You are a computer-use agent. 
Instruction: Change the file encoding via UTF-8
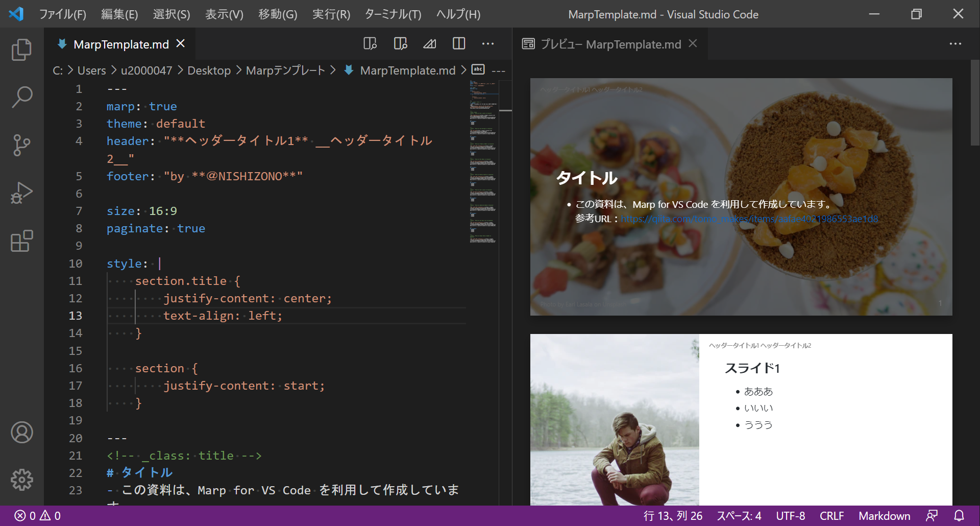click(x=791, y=516)
